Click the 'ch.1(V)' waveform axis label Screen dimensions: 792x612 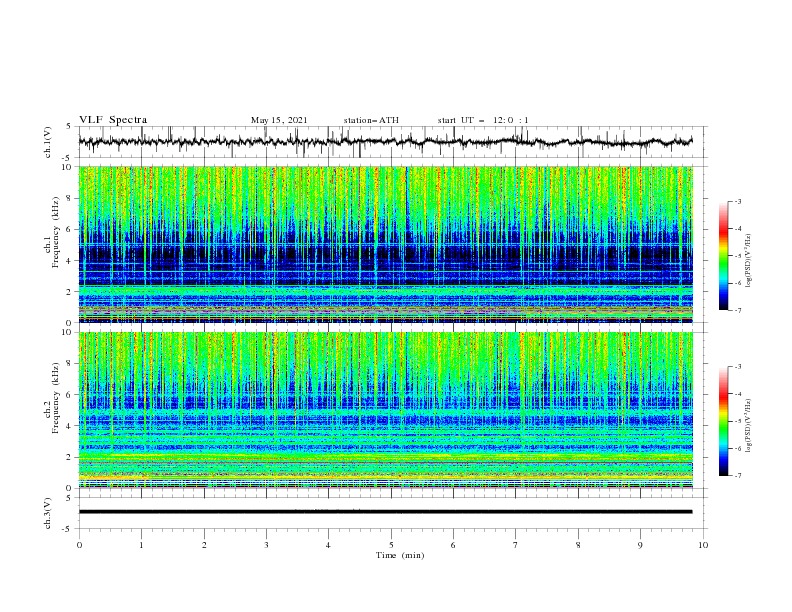[x=48, y=142]
